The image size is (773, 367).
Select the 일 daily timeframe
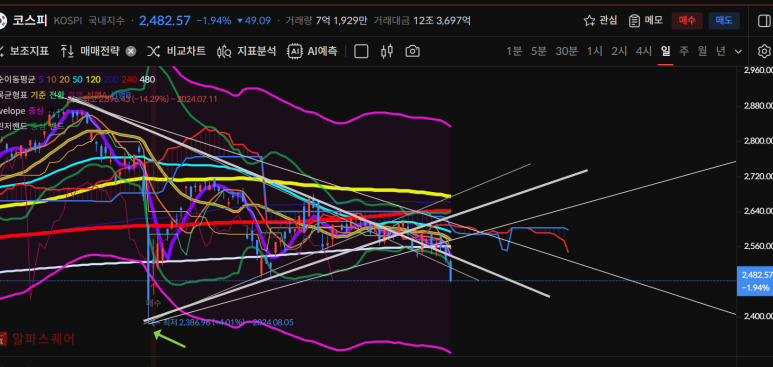666,51
